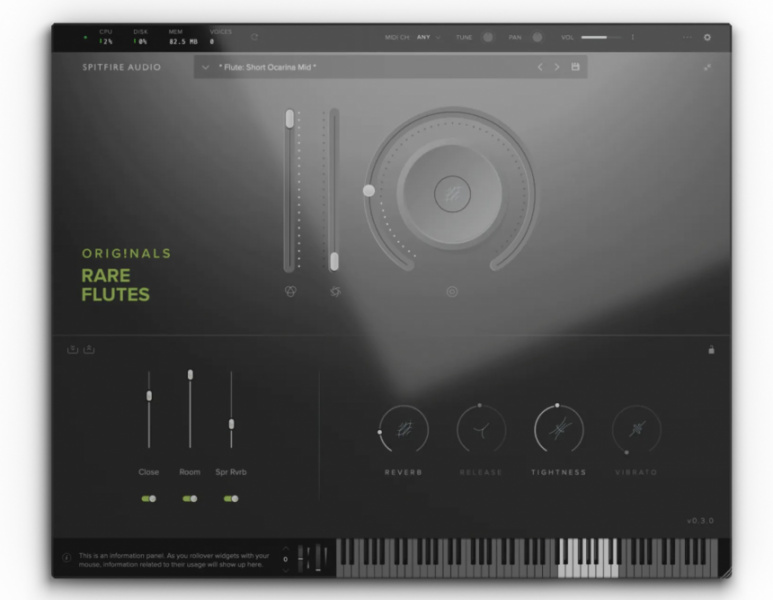Click the v0.3.0 version text
Screen dimensions: 773x600
700,521
